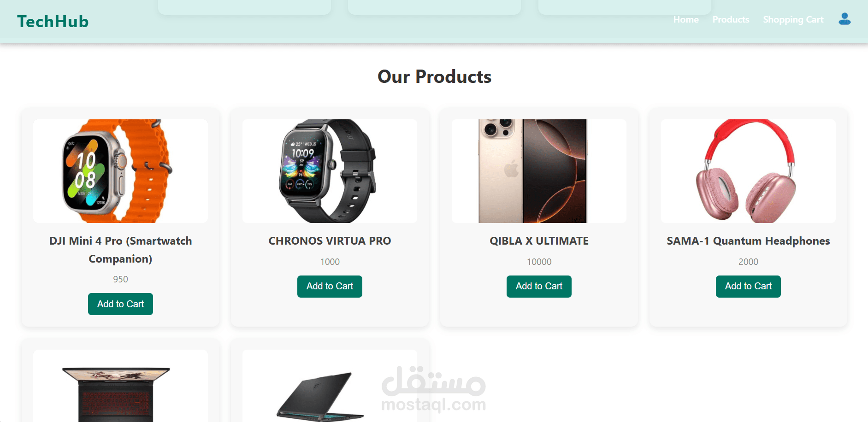The image size is (868, 422).
Task: Go to the Home nav link
Action: click(686, 19)
